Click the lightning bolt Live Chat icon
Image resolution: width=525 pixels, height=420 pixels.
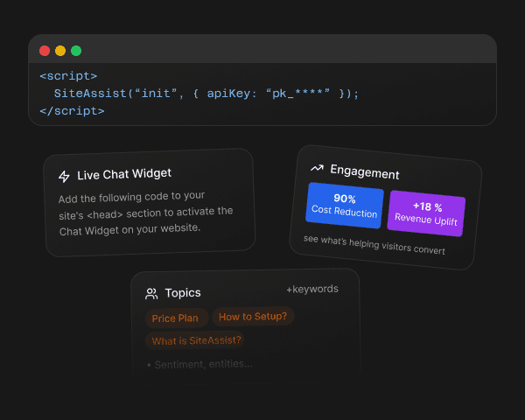point(64,177)
